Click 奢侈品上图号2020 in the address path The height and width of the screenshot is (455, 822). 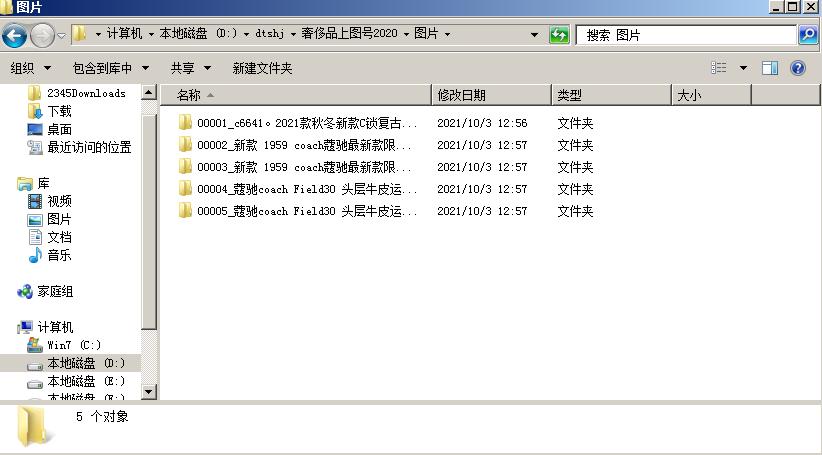349,34
